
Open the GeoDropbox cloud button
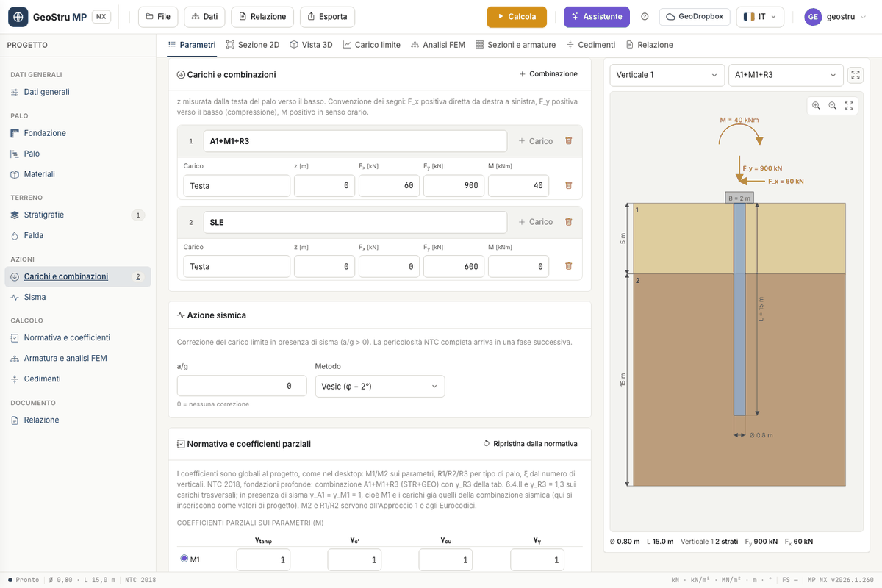coord(694,17)
